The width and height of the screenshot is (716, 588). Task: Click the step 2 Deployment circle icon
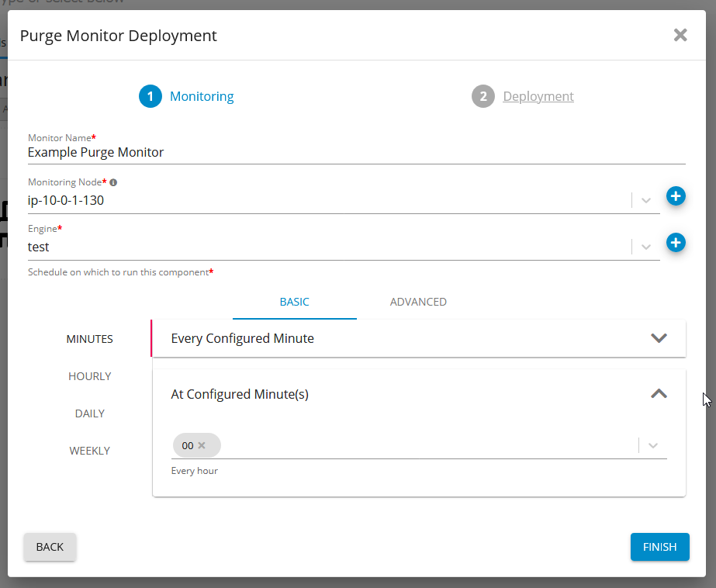coord(483,96)
